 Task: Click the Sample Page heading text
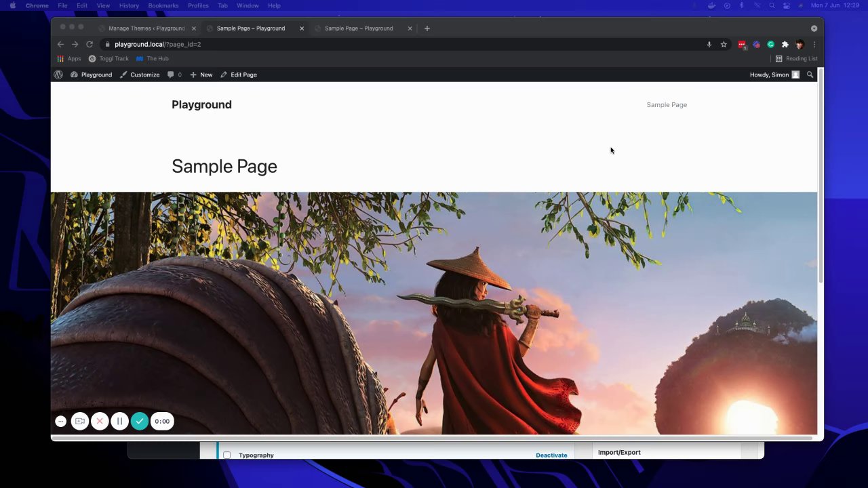pyautogui.click(x=224, y=167)
